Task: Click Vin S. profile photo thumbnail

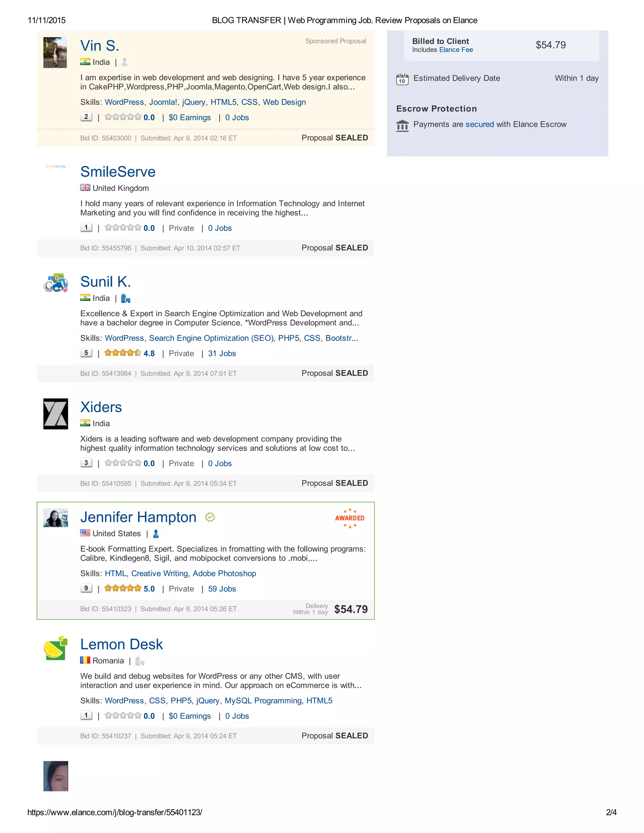Action: pos(55,52)
